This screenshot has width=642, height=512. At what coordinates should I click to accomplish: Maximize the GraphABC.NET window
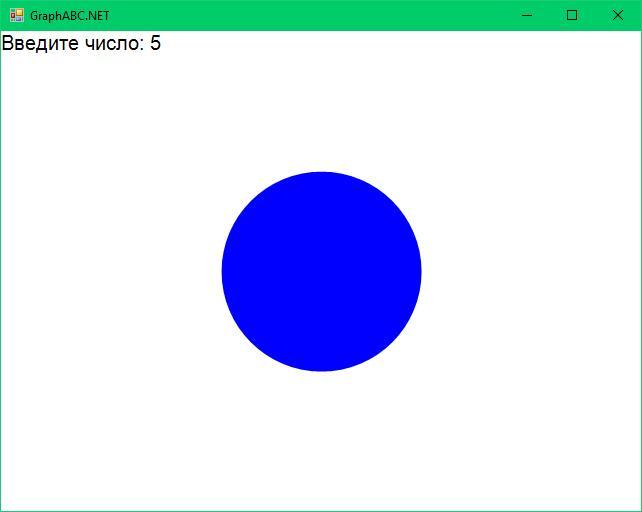(572, 15)
